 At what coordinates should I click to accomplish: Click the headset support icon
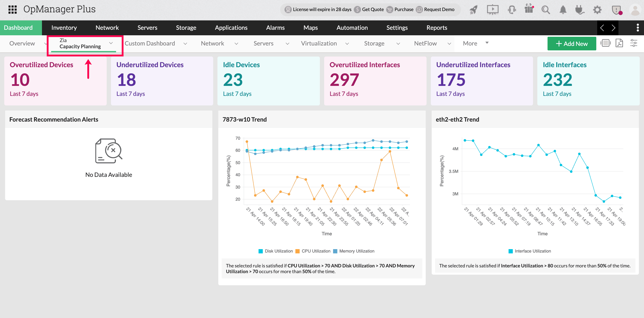coord(512,10)
